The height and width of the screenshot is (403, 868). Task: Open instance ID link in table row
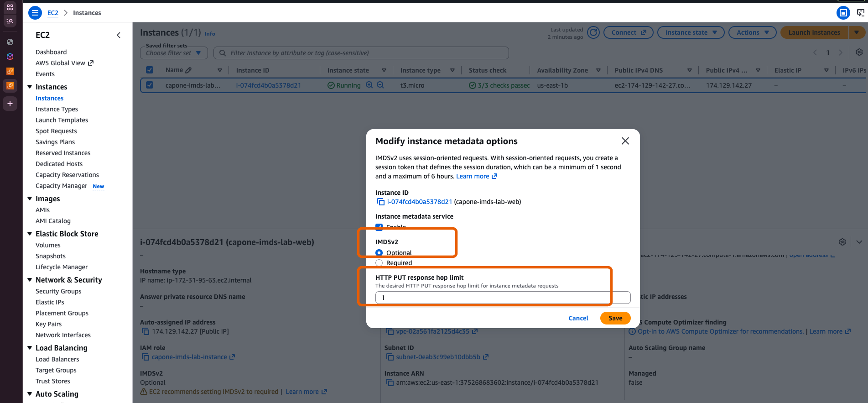click(269, 85)
